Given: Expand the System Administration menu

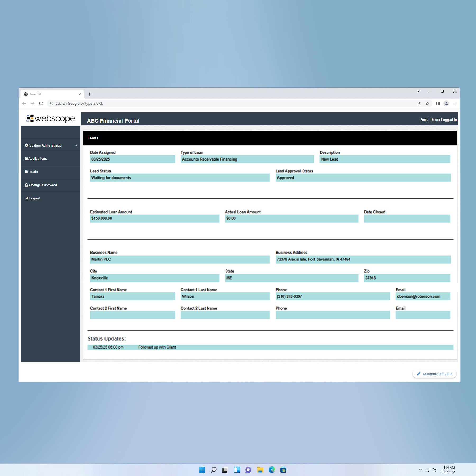Looking at the screenshot, I should click(51, 145).
